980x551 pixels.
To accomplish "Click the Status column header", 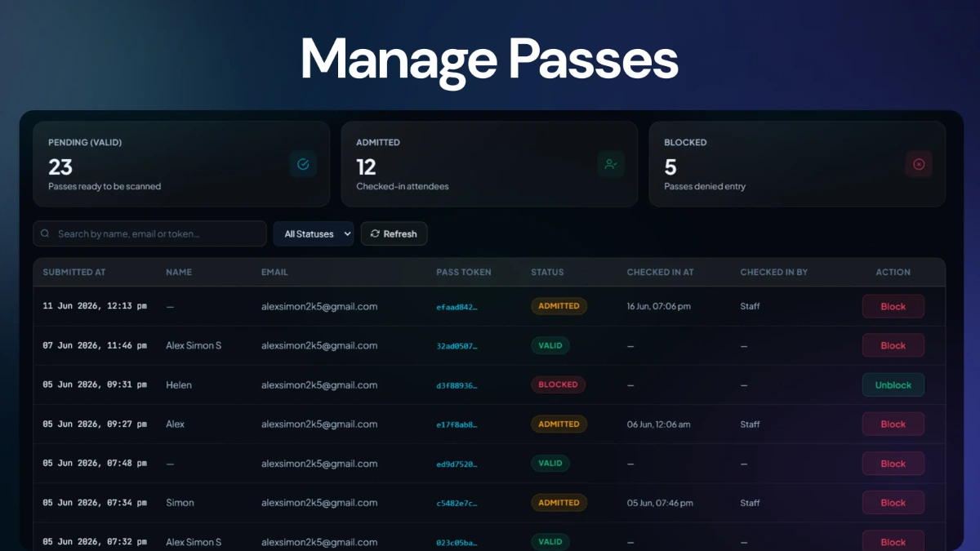I will pyautogui.click(x=547, y=272).
